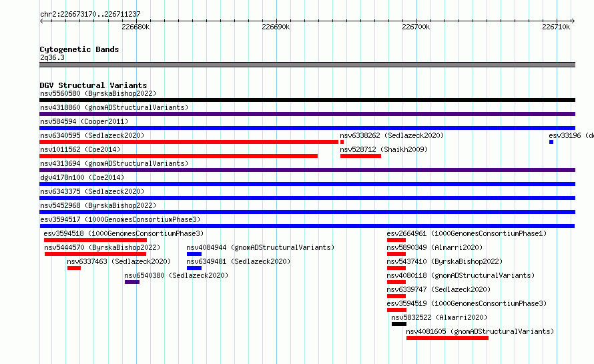Viewport: 594px width, 364px height.
Task: Open variant nsv6338262 (Sedlazeck2020) label
Action: tap(392, 135)
